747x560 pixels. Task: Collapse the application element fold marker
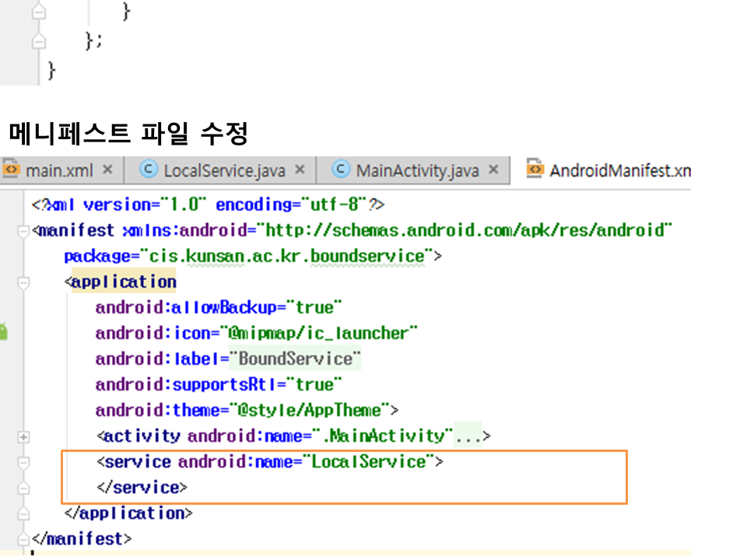click(x=24, y=282)
